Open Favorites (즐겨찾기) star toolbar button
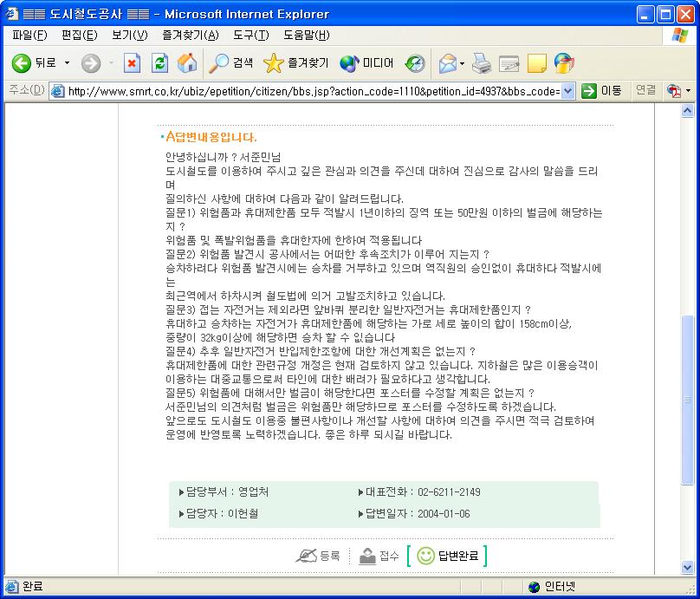Screen dimensions: 700x599 (296, 63)
